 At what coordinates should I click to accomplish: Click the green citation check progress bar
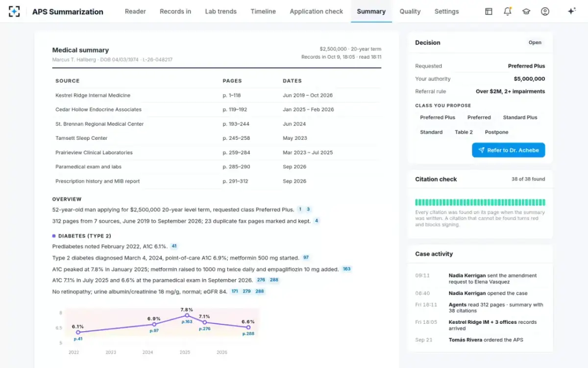point(480,202)
